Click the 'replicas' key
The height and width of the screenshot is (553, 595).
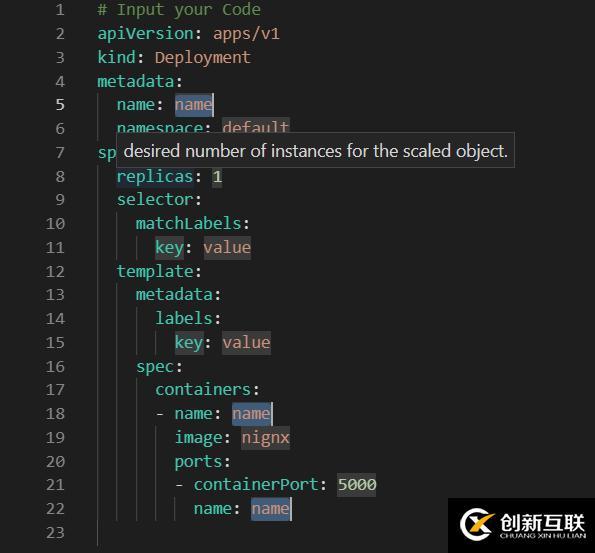pyautogui.click(x=155, y=177)
